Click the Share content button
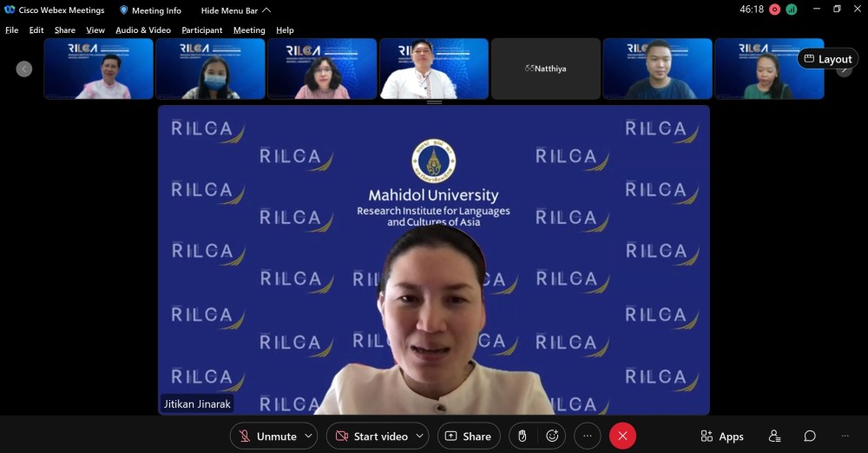The height and width of the screenshot is (453, 868). click(469, 437)
